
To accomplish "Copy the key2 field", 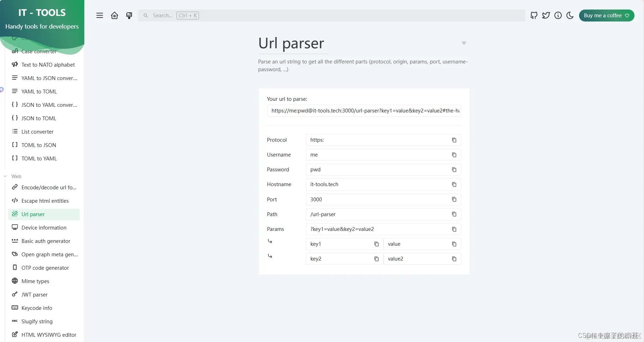I will pos(377,259).
